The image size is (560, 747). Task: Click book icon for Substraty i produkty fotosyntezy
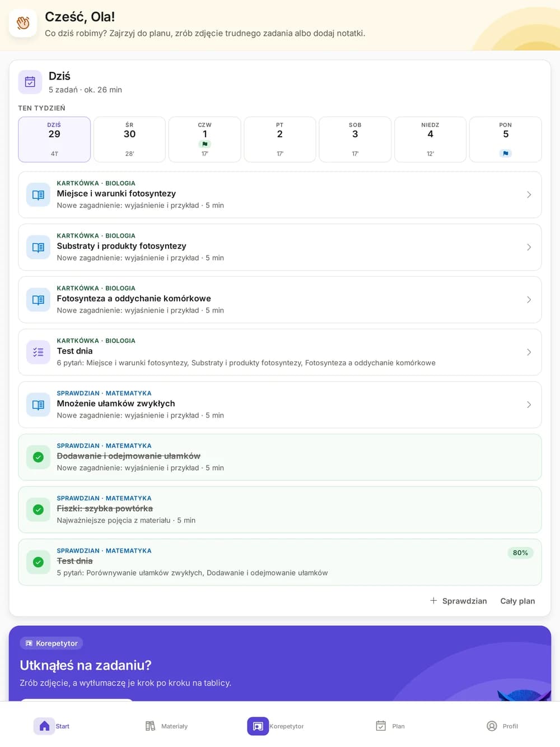[x=38, y=247]
